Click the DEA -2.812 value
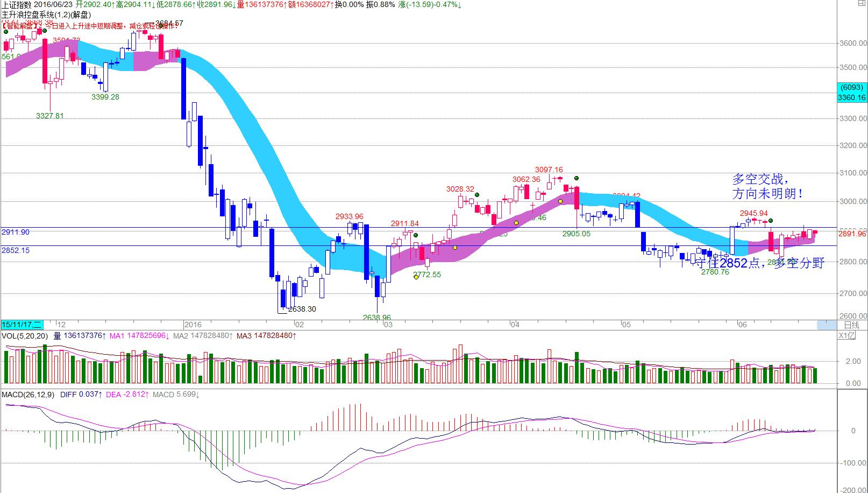 pyautogui.click(x=127, y=395)
